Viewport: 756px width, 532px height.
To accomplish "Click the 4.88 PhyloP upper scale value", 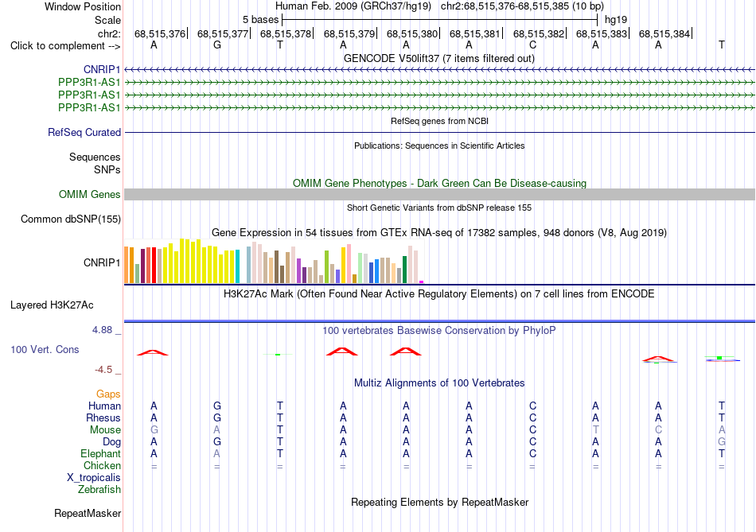I will [102, 330].
